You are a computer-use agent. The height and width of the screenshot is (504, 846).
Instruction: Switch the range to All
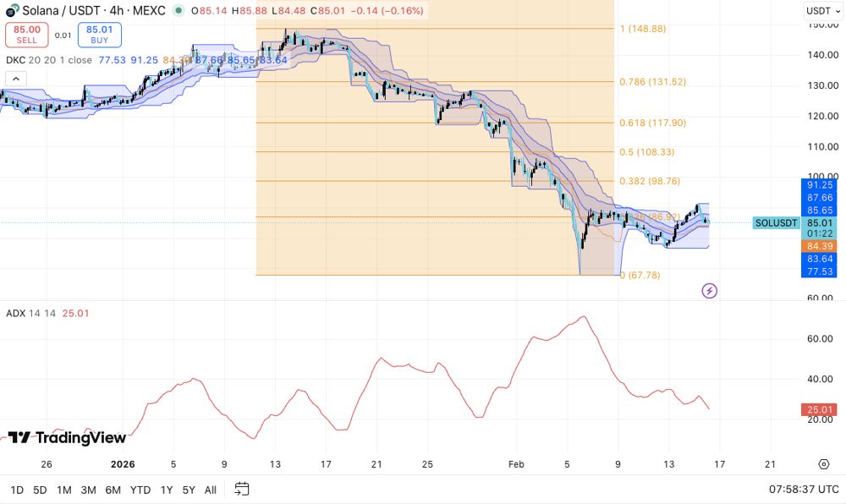[x=211, y=490]
